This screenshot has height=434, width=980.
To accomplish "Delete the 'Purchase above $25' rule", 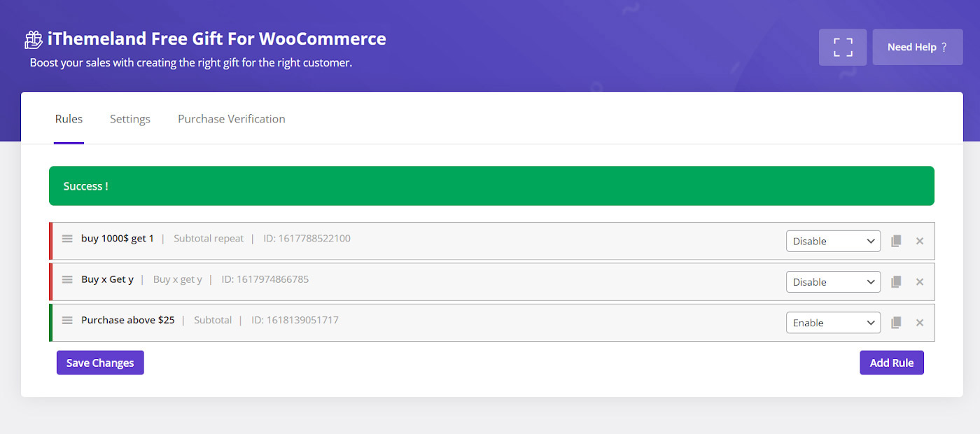I will pos(920,323).
